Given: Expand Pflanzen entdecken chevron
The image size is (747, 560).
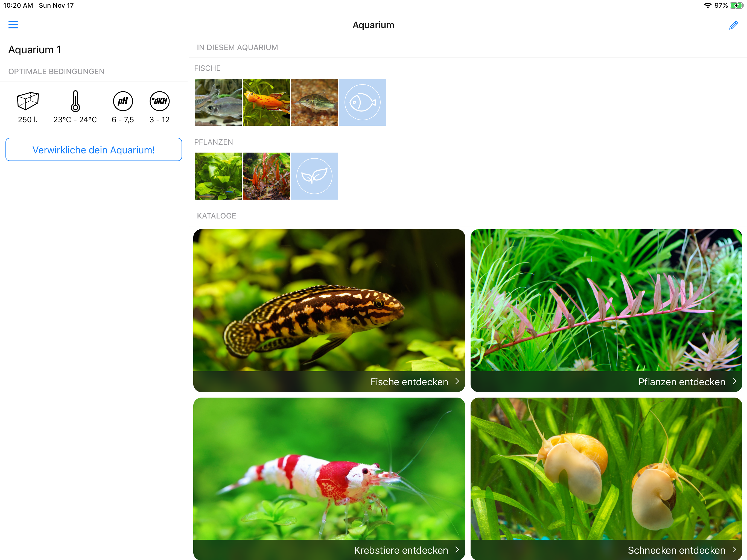Looking at the screenshot, I should point(734,381).
